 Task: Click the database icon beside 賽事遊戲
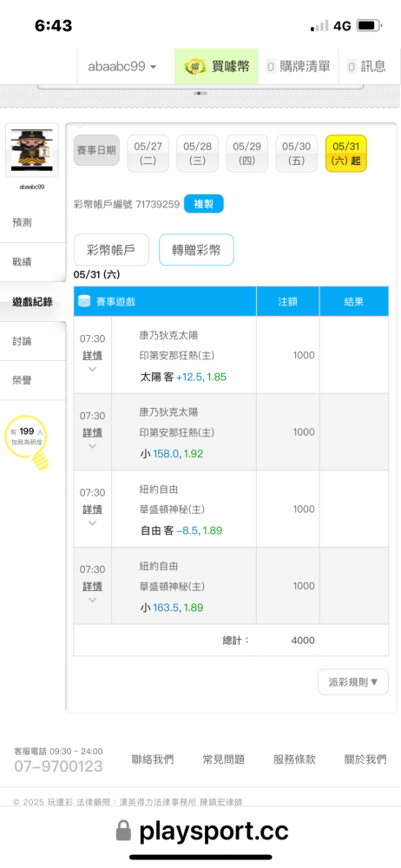tap(85, 302)
